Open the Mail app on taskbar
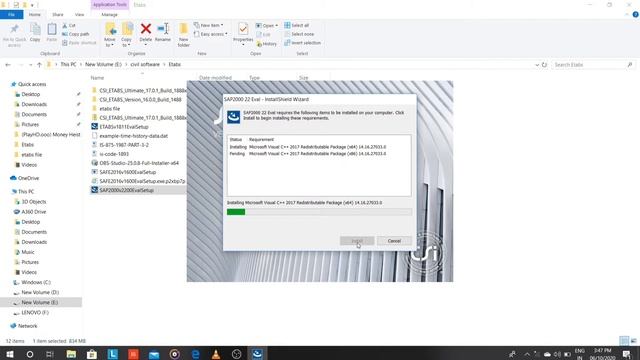 tap(154, 354)
